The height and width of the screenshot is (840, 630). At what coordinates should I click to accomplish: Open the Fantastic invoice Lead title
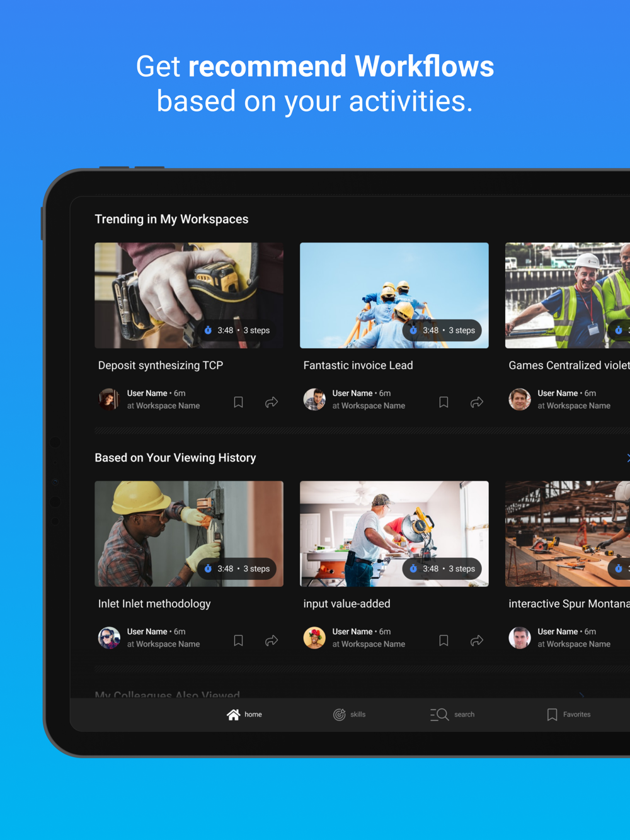click(x=358, y=365)
